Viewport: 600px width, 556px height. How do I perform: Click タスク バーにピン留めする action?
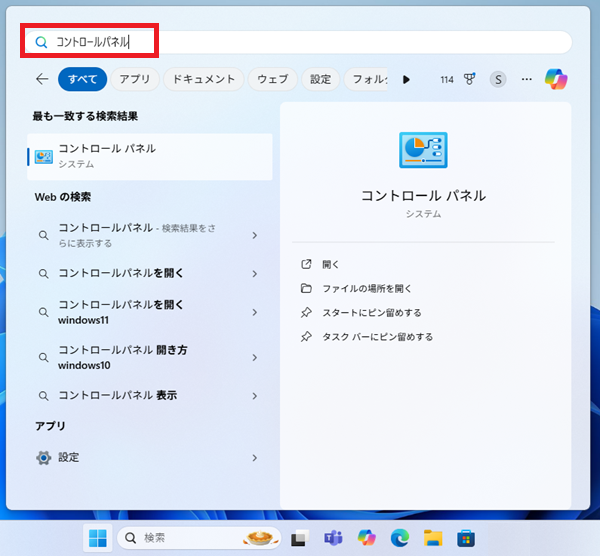tap(377, 337)
